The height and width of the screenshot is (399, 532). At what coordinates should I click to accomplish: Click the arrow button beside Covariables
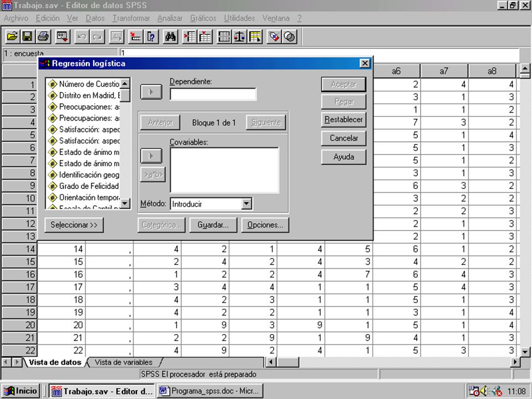pyautogui.click(x=151, y=156)
